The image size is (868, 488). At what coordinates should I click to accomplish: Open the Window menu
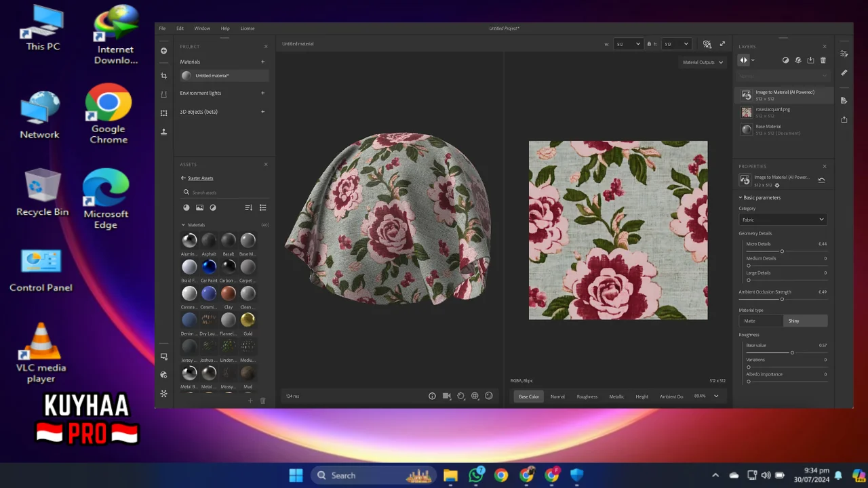click(202, 28)
